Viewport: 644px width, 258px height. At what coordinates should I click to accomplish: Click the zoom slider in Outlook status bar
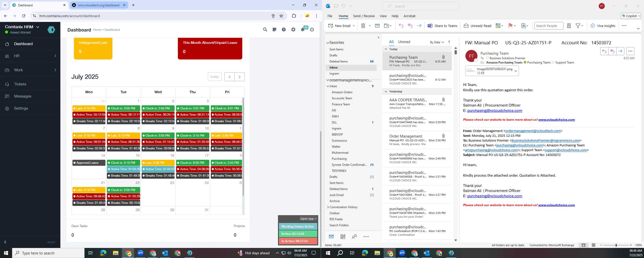[616, 245]
